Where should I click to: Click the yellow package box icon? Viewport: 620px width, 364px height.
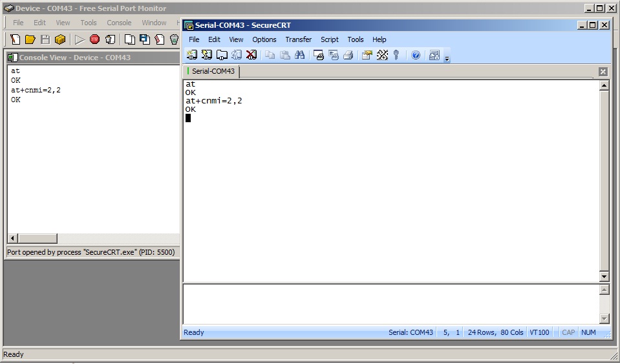coord(60,39)
